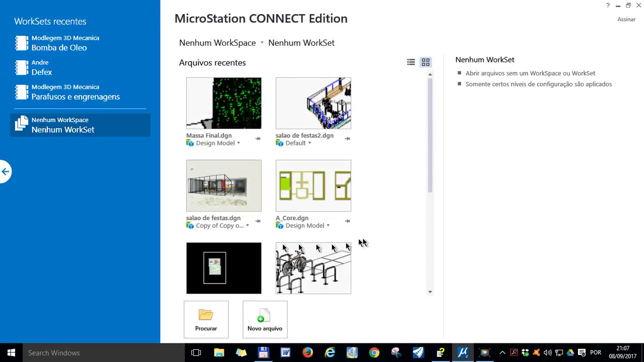Select the Bomba de Oleo WorkSet
The height and width of the screenshot is (362, 644).
80,43
